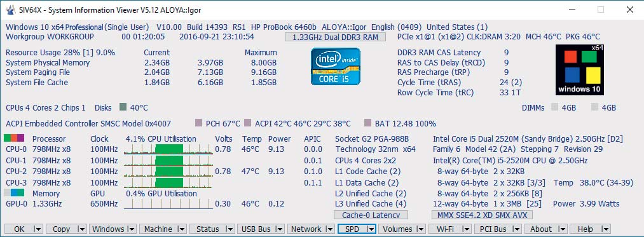Image resolution: width=644 pixels, height=237 pixels.
Task: Click the ACPI temperature color indicator
Action: tap(248, 123)
